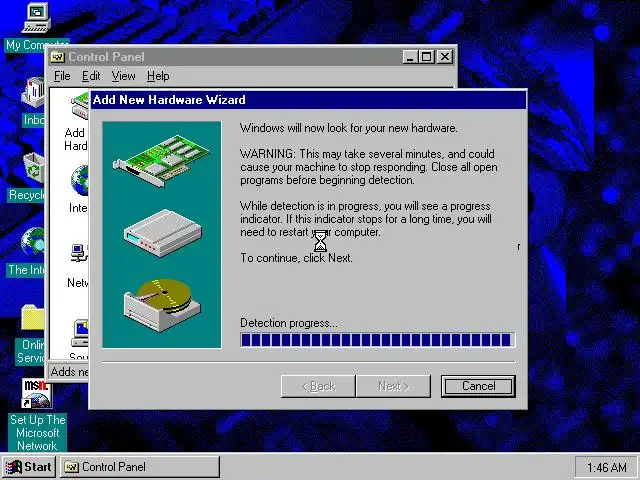
Task: Maximize the Control Panel window
Action: click(x=426, y=57)
